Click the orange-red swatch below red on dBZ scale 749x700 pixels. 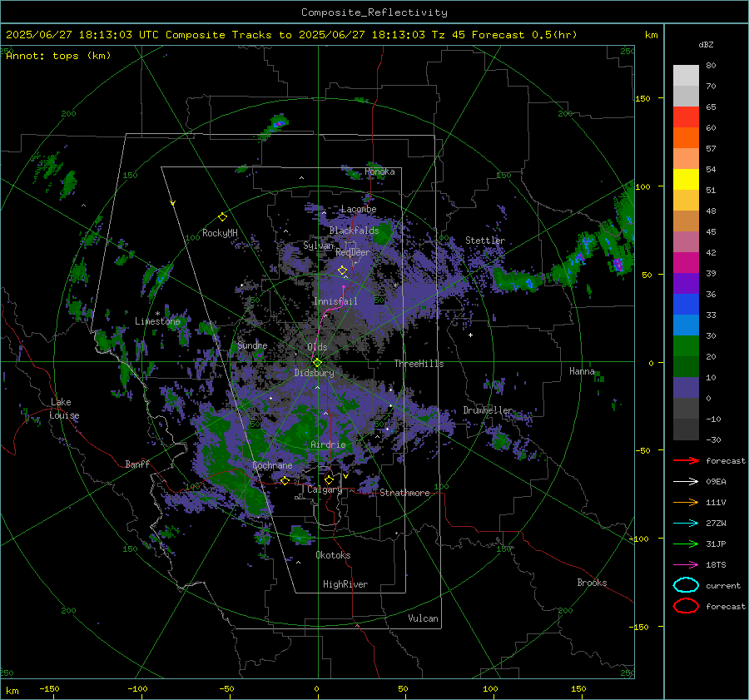686,138
